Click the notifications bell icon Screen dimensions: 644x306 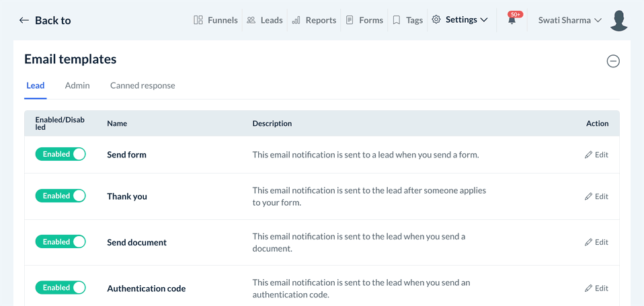512,20
